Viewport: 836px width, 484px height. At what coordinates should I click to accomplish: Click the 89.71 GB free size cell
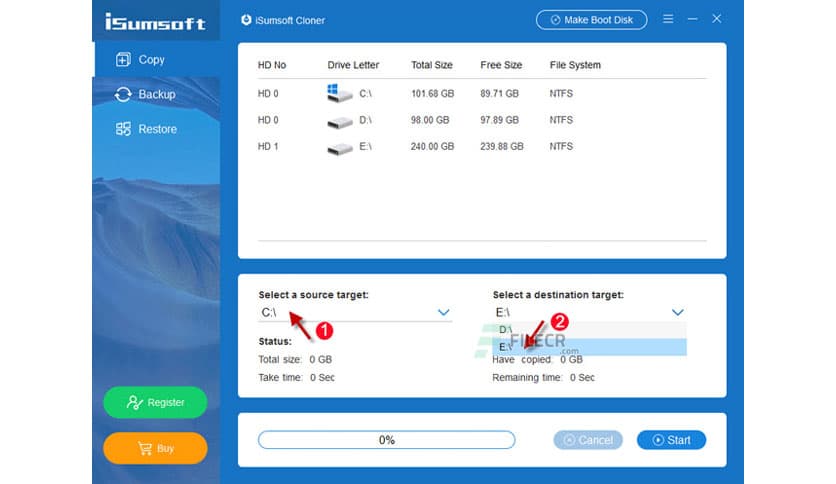[499, 94]
